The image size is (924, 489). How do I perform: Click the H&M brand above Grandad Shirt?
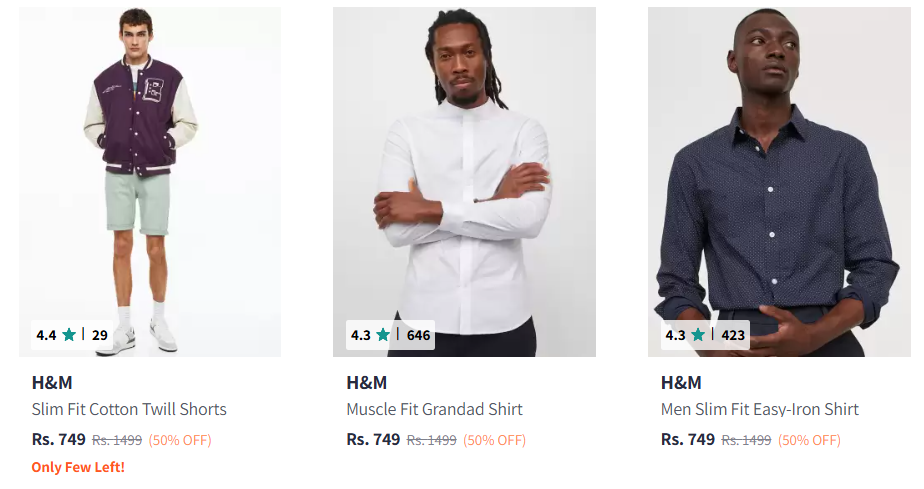pyautogui.click(x=367, y=382)
